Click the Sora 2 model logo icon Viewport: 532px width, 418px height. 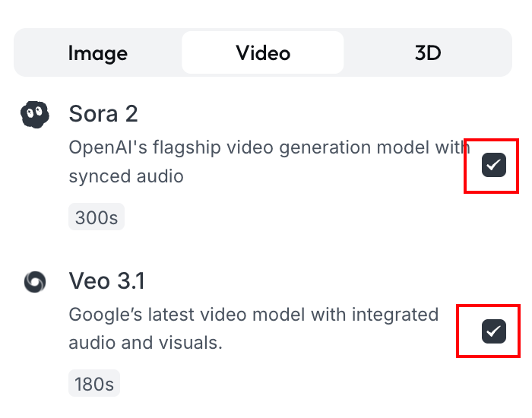pyautogui.click(x=34, y=115)
